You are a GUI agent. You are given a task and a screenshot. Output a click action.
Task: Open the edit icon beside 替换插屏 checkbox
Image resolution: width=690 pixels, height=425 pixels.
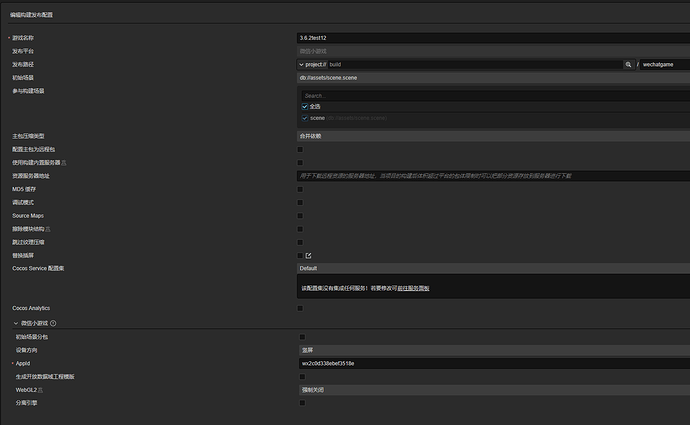pyautogui.click(x=308, y=256)
